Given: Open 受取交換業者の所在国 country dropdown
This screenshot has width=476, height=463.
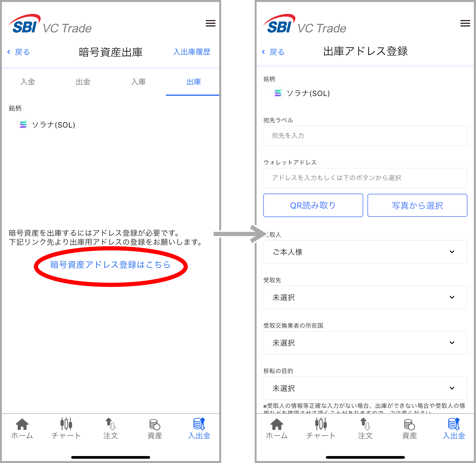Looking at the screenshot, I should tap(365, 343).
